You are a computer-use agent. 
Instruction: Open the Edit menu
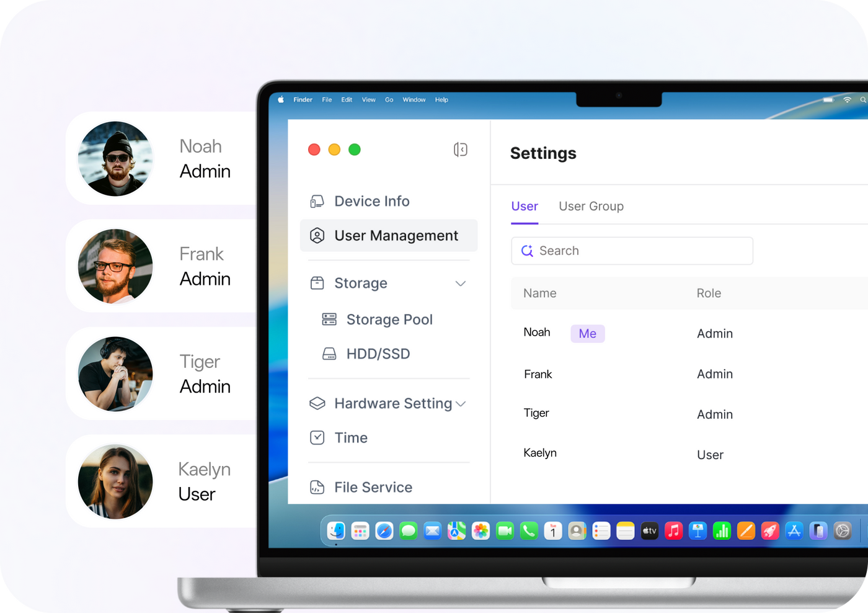click(347, 99)
